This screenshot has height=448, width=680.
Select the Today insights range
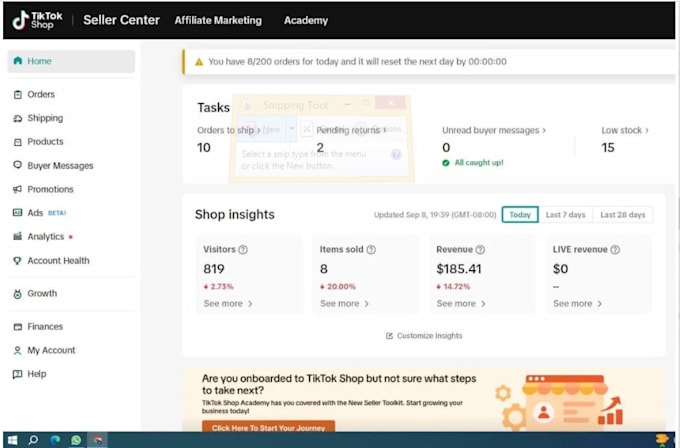[x=520, y=215]
